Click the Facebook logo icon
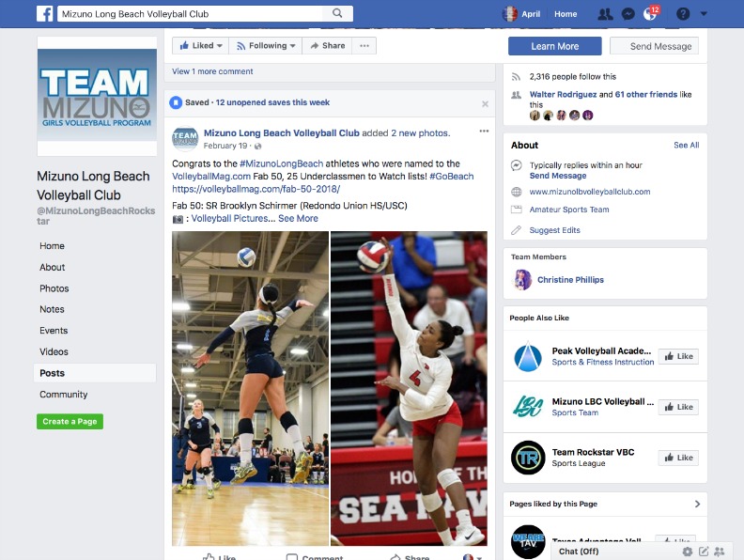 tap(44, 14)
